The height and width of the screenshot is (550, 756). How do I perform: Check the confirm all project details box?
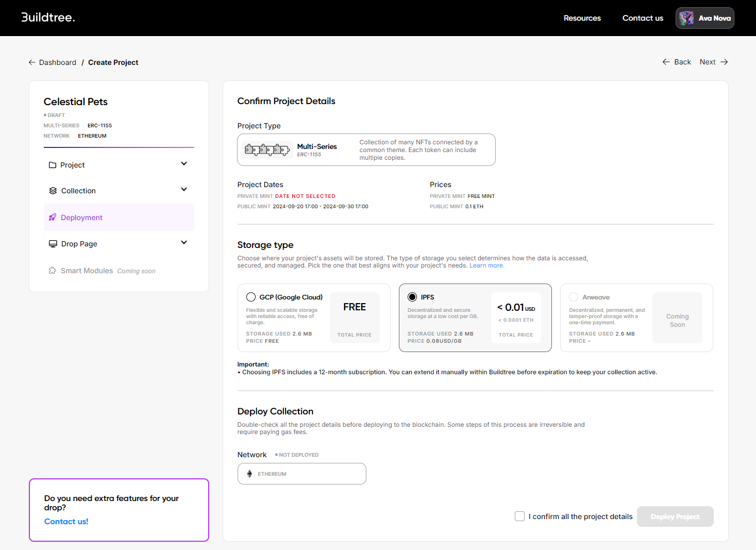pyautogui.click(x=519, y=516)
